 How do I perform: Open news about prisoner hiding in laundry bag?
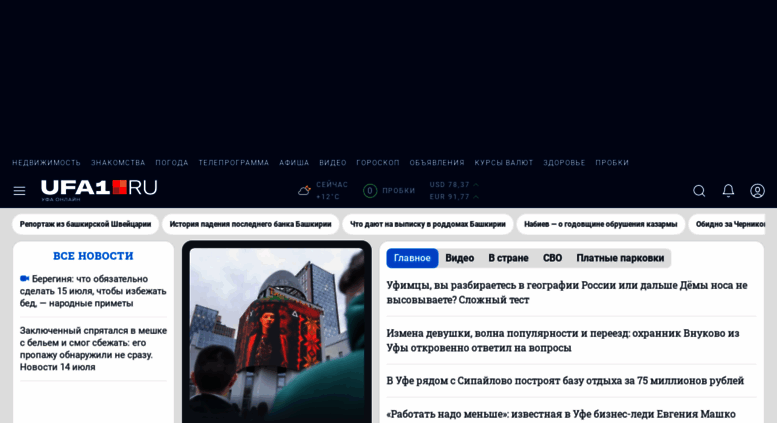93,349
